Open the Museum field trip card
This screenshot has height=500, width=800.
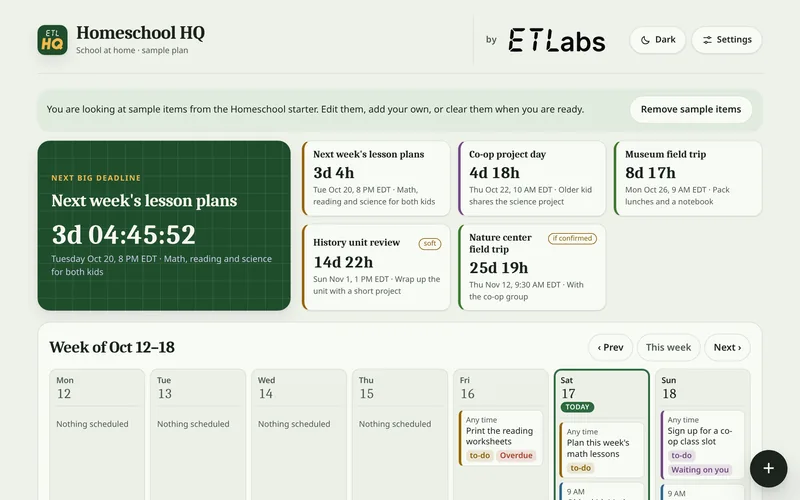688,178
